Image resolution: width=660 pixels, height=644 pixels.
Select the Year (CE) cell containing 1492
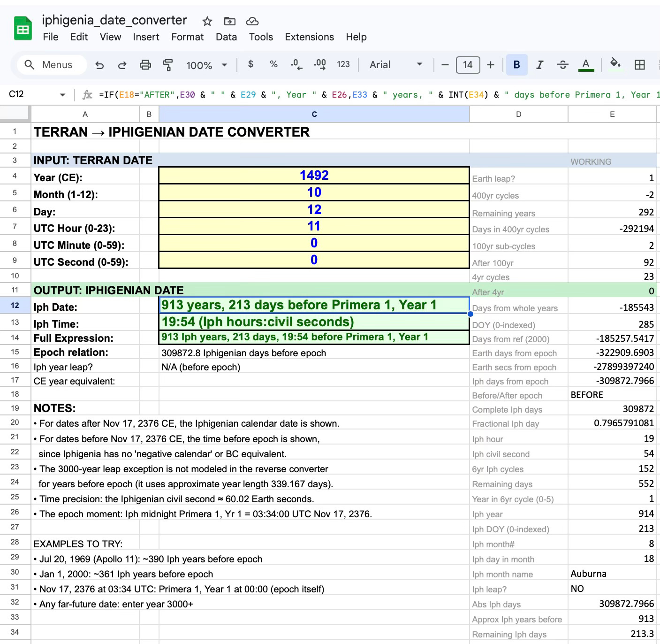314,176
